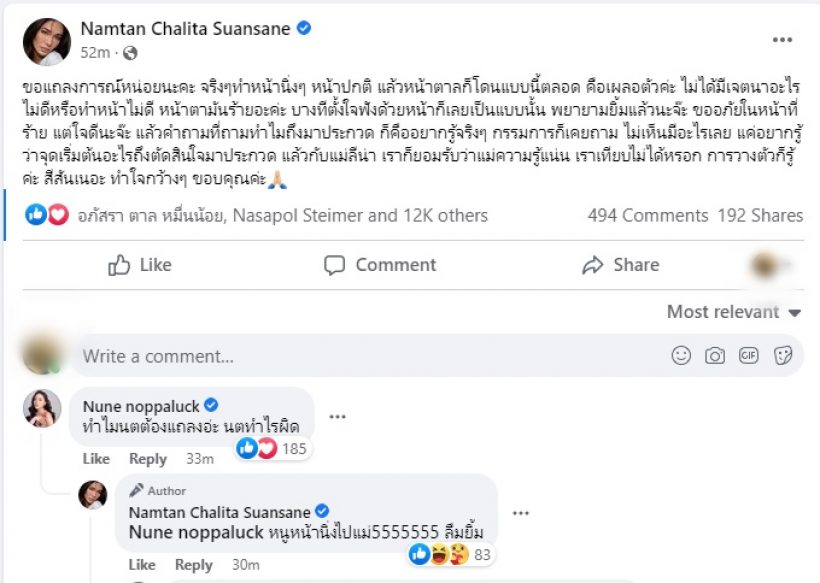820x583 pixels.
Task: Reply to Nune noppaluck's comment
Action: 148,459
